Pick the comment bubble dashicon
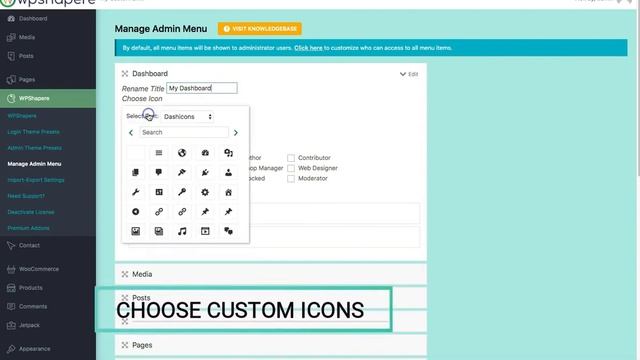The height and width of the screenshot is (360, 640). click(159, 173)
